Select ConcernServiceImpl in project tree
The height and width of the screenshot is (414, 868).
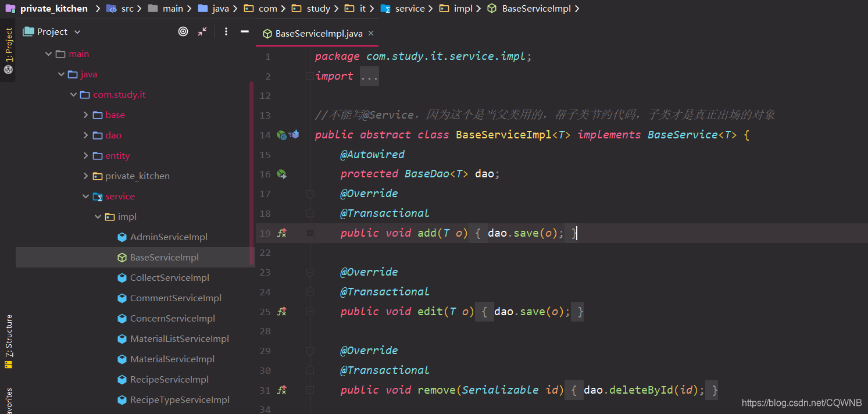pos(173,319)
